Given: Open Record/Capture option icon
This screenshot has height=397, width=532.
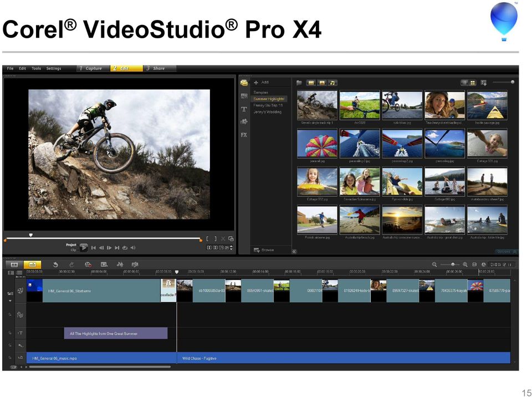Looking at the screenshot, I should (x=88, y=264).
